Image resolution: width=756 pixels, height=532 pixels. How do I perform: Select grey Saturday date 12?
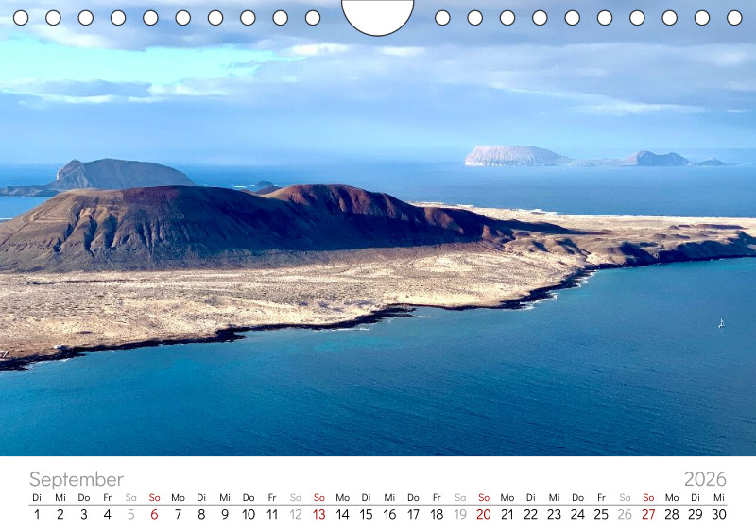pos(295,515)
